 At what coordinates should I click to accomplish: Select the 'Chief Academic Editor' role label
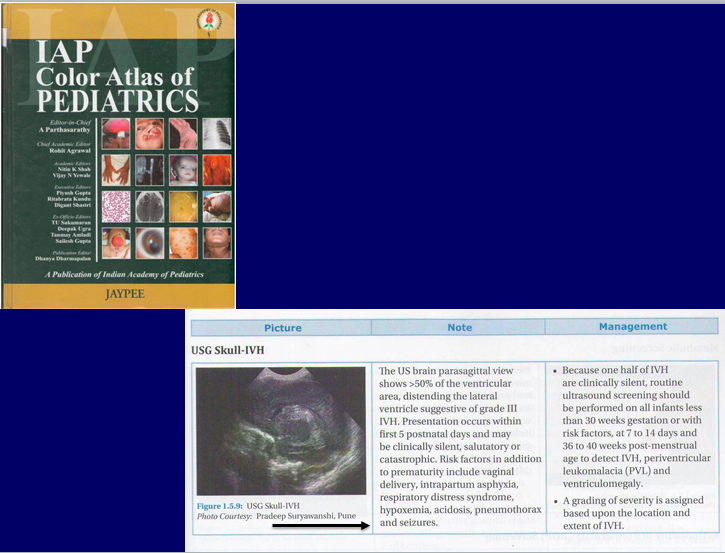[64, 144]
